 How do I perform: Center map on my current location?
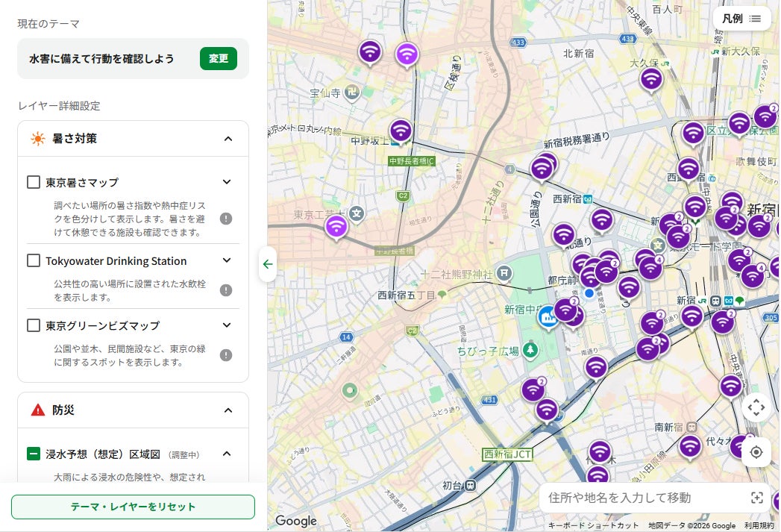tap(756, 452)
